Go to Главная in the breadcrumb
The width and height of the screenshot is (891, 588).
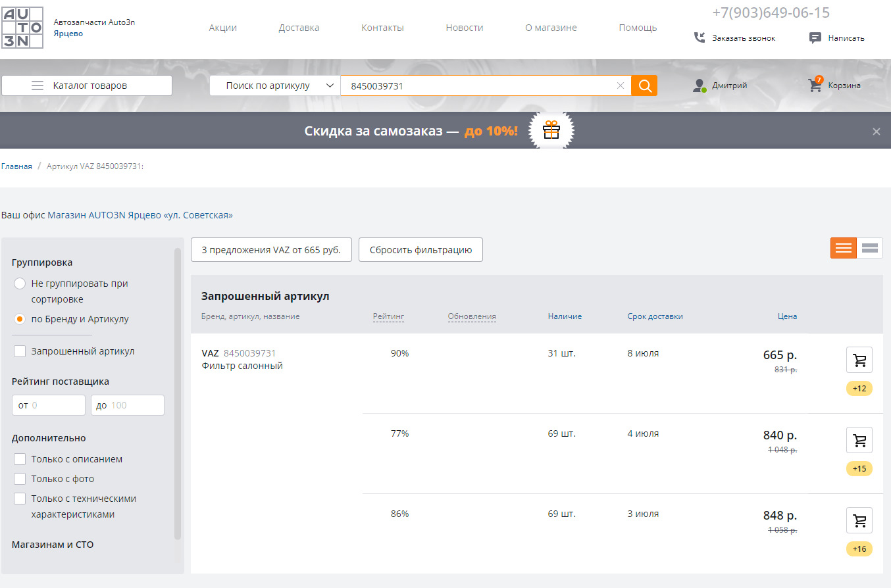16,166
